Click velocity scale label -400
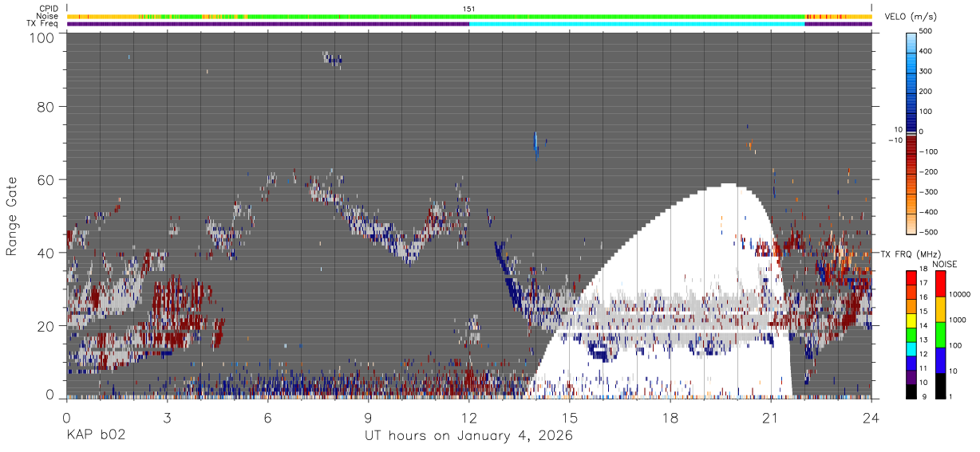This screenshot has width=980, height=452. [930, 212]
